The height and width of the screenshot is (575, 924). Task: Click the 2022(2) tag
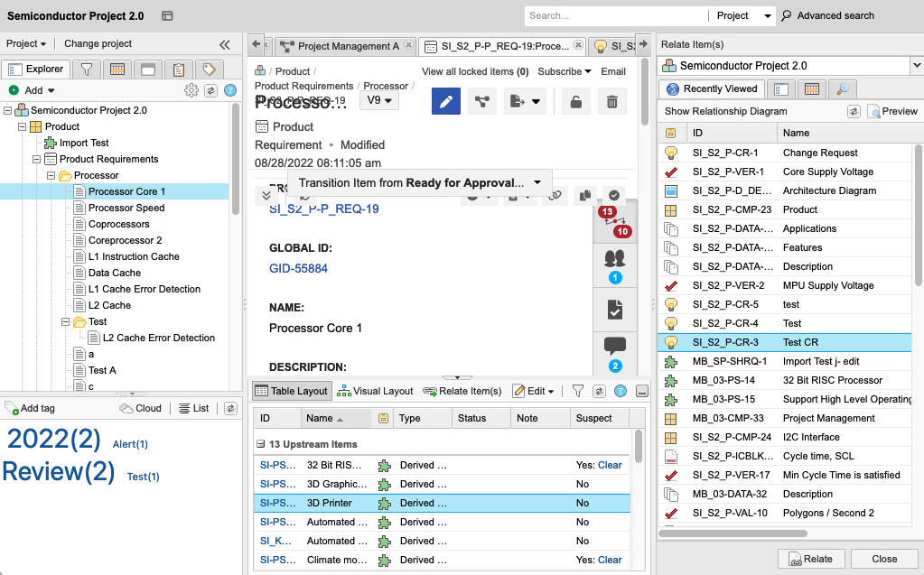click(54, 439)
